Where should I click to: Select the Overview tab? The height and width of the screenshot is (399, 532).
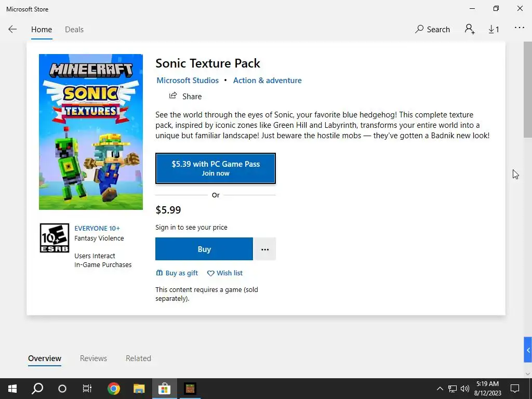[45, 358]
